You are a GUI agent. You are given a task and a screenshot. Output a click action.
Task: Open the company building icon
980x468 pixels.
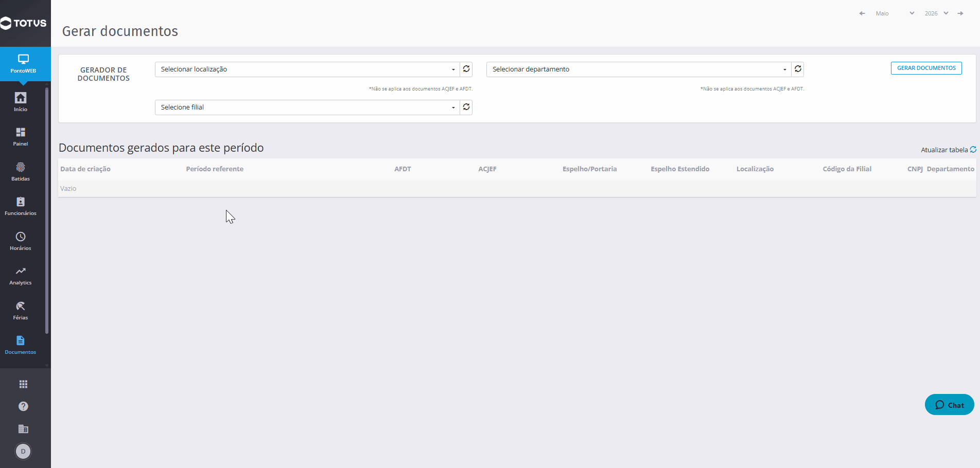tap(23, 429)
